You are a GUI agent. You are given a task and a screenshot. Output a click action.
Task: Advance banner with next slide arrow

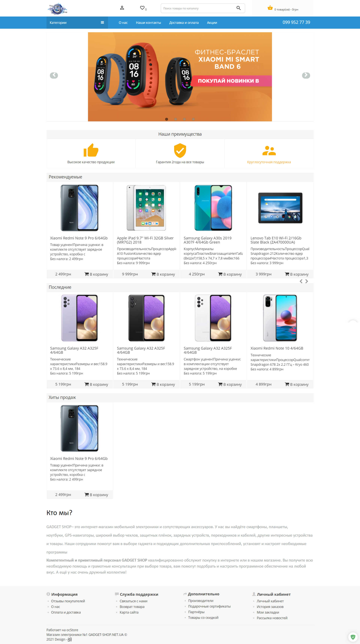pos(306,75)
